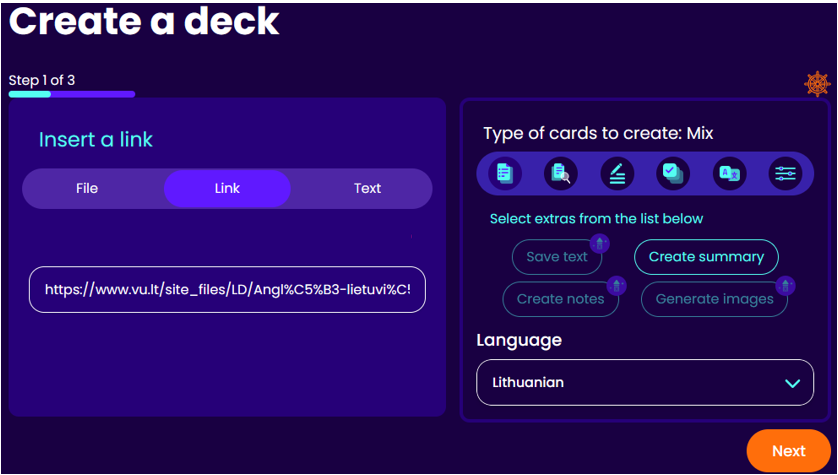838x475 pixels.
Task: Select the pencil writing card type icon
Action: coord(617,174)
